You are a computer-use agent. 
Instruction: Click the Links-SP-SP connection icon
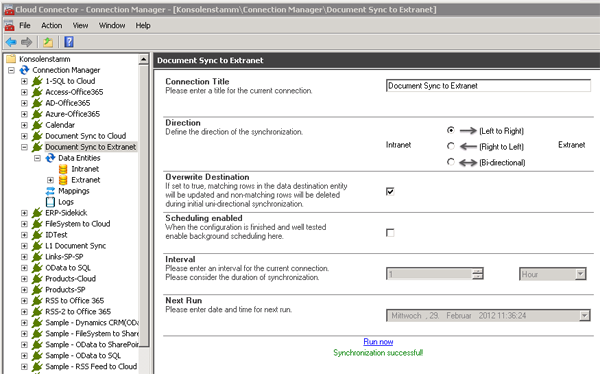click(37, 257)
